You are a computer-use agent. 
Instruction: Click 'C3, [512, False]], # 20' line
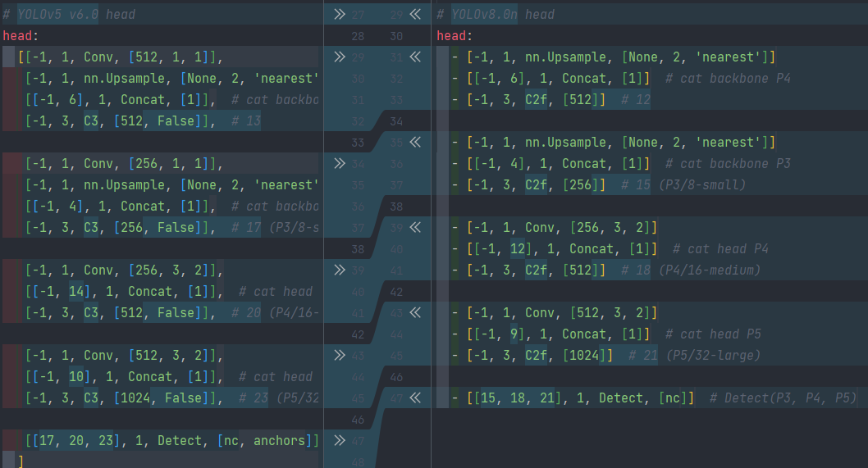click(x=171, y=312)
